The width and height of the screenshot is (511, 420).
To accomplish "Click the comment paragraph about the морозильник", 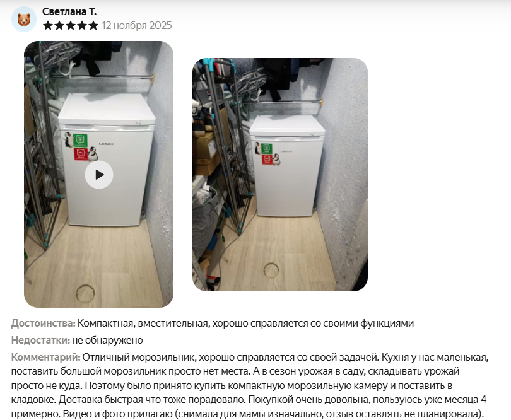I will click(x=250, y=385).
